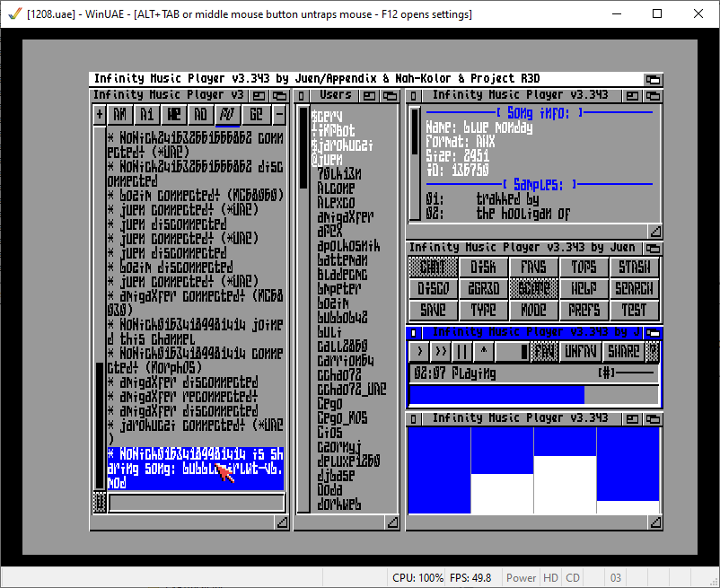
Task: Click close gadget of the Users window
Action: 302,96
